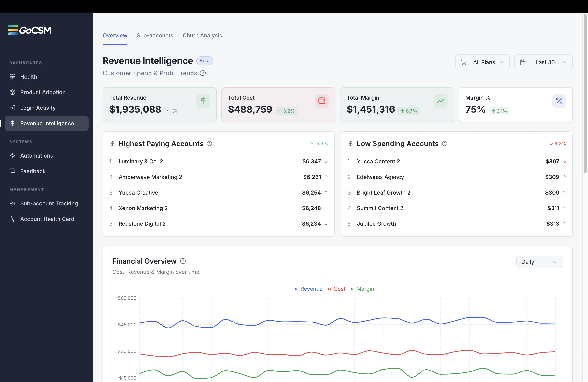
Task: Click Yucca Content 2 account name
Action: (x=378, y=161)
